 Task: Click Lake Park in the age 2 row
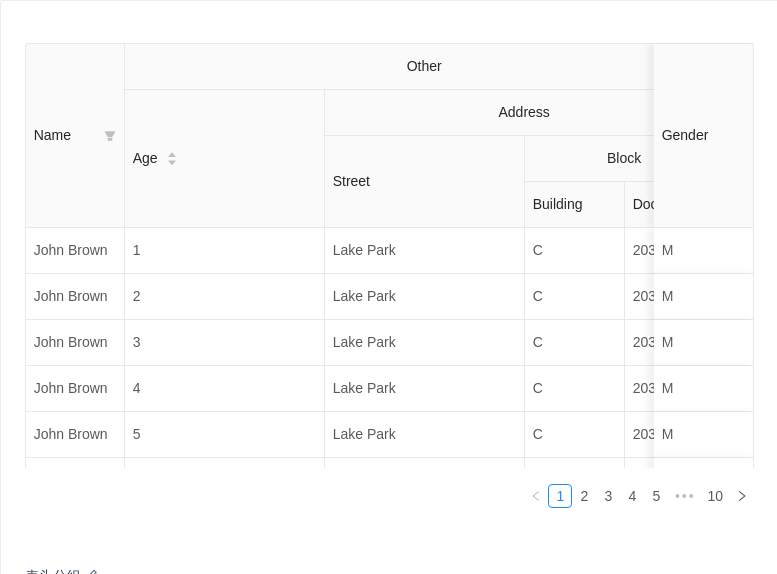pyautogui.click(x=364, y=296)
